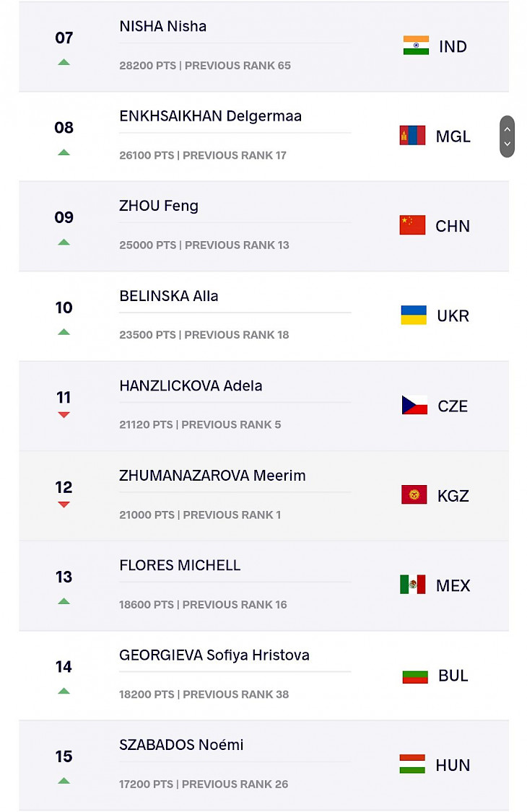Image resolution: width=527 pixels, height=812 pixels.
Task: Click the red down arrow under rank 11
Action: click(64, 415)
